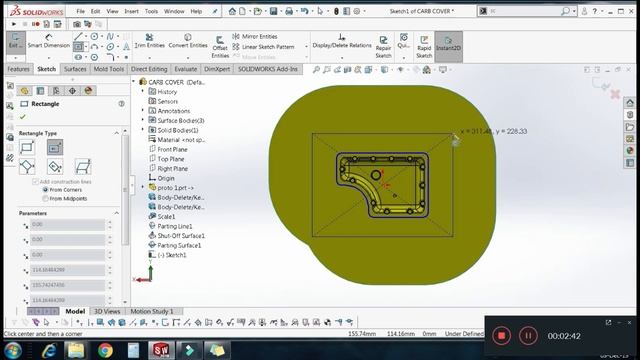Select the Smart Dimension tool
The height and width of the screenshot is (360, 640).
click(x=49, y=41)
